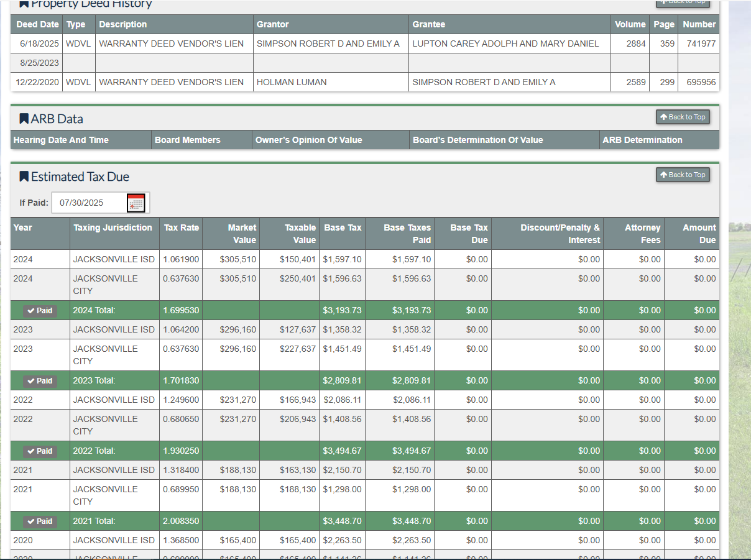Click the Property Deed History bookmark icon
This screenshot has width=751, height=560.
(x=24, y=4)
